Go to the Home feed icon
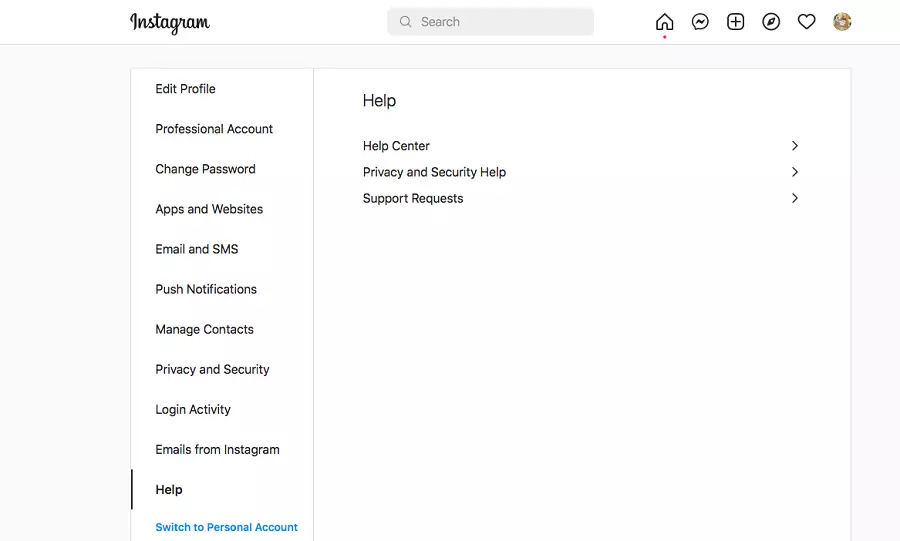 coord(664,22)
